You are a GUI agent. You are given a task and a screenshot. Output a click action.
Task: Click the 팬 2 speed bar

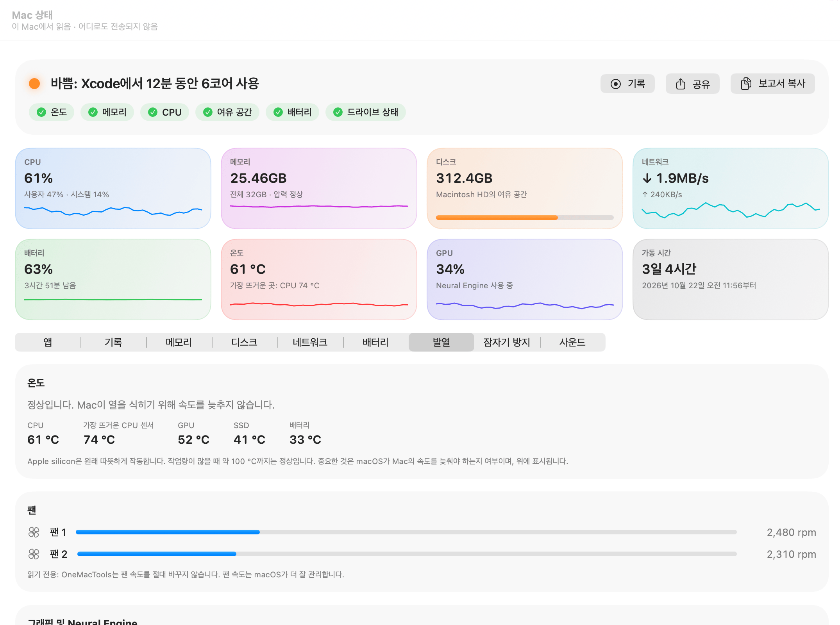coord(407,554)
